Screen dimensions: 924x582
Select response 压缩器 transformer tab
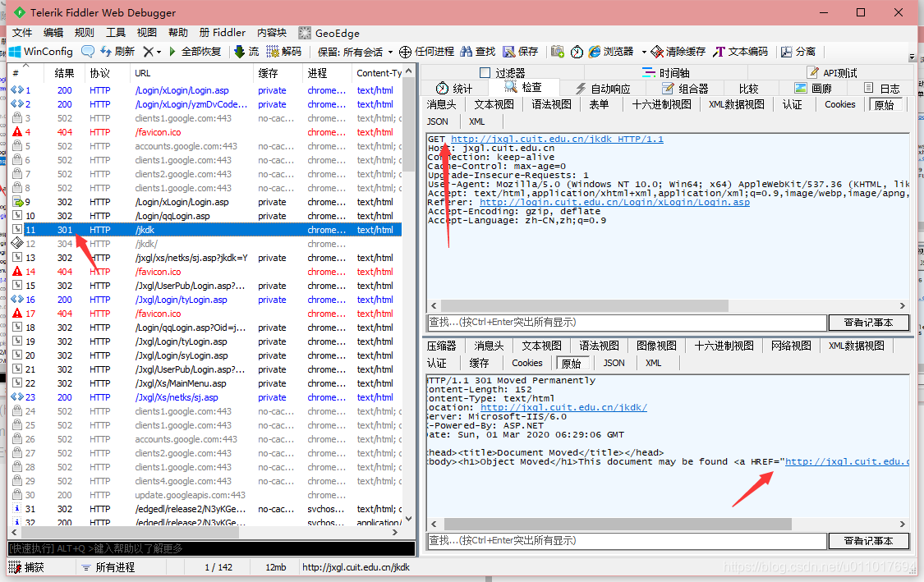pyautogui.click(x=441, y=346)
